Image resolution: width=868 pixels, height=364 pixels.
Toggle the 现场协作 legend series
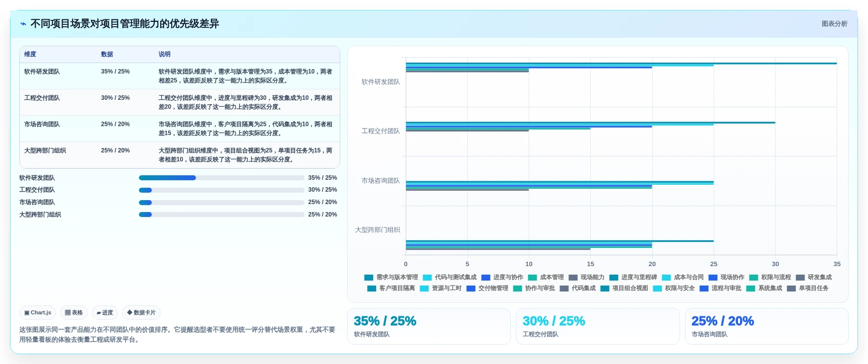click(726, 278)
